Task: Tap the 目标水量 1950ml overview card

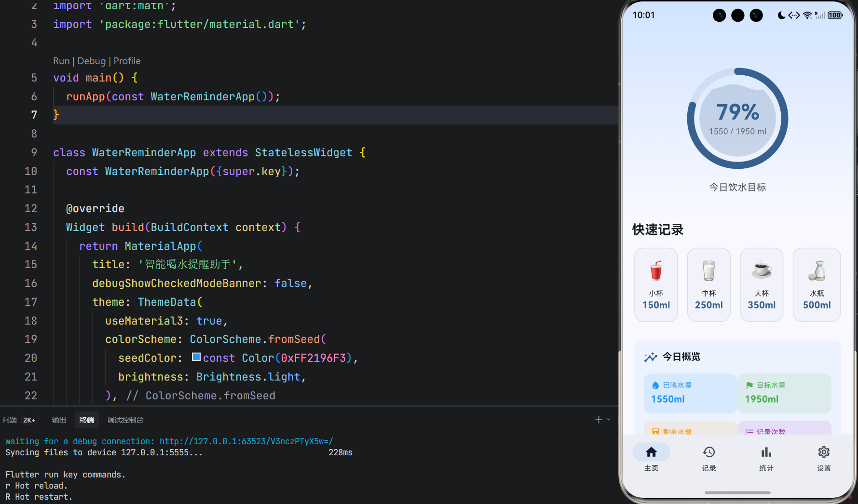Action: (784, 393)
